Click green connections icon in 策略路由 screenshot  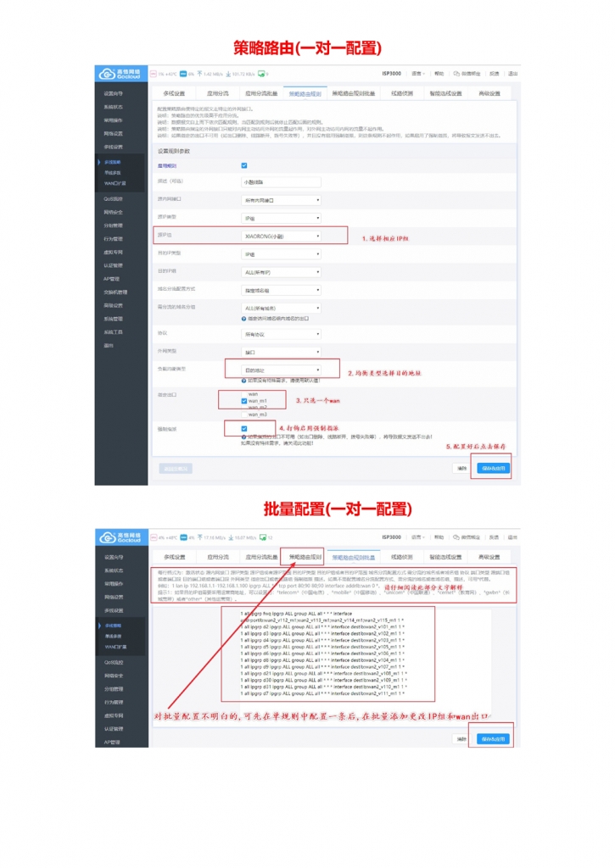pos(261,74)
